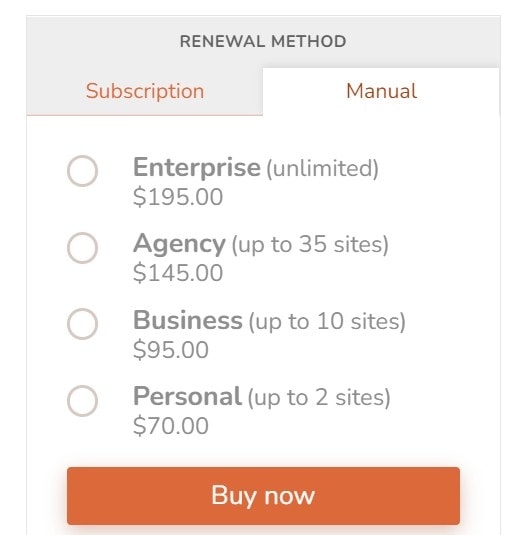Image resolution: width=526 pixels, height=535 pixels.
Task: Click the bold Enterprise plan label
Action: tap(197, 168)
